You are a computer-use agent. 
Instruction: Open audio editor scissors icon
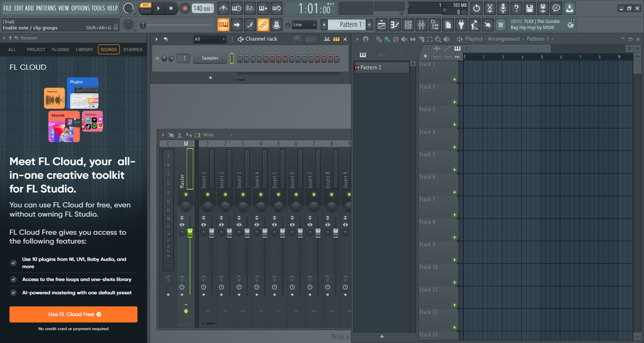490,8
